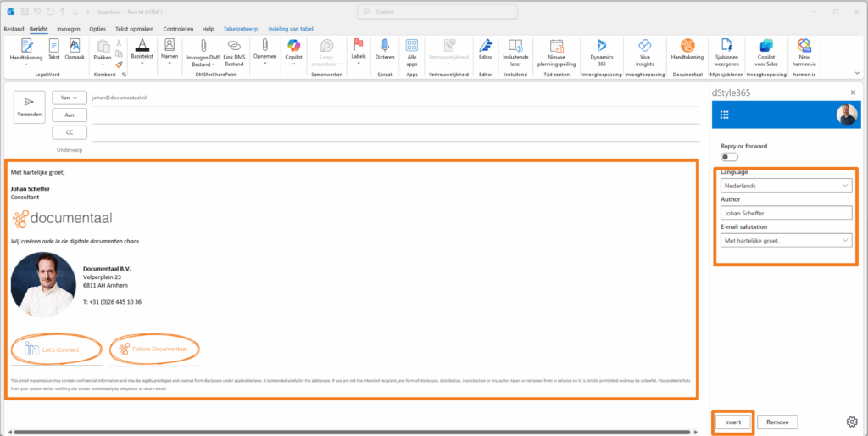The height and width of the screenshot is (436, 868).
Task: Expand the Language dropdown showing Nederlands
Action: pyautogui.click(x=786, y=186)
